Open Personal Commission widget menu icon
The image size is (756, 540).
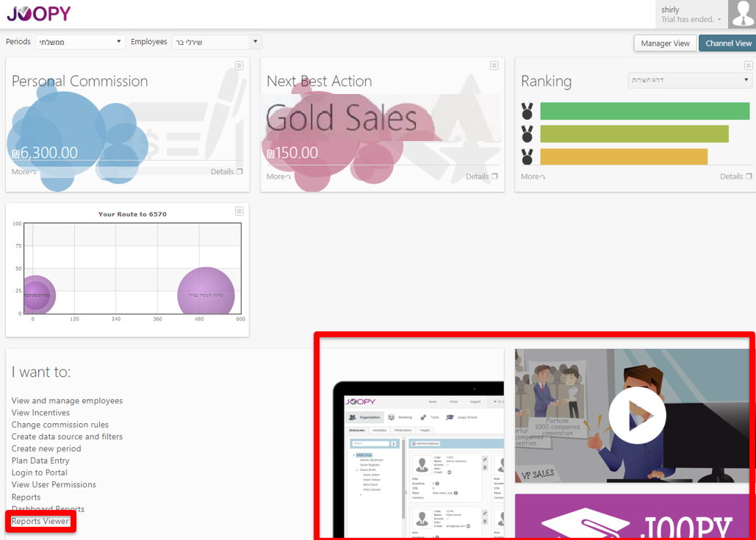click(240, 65)
